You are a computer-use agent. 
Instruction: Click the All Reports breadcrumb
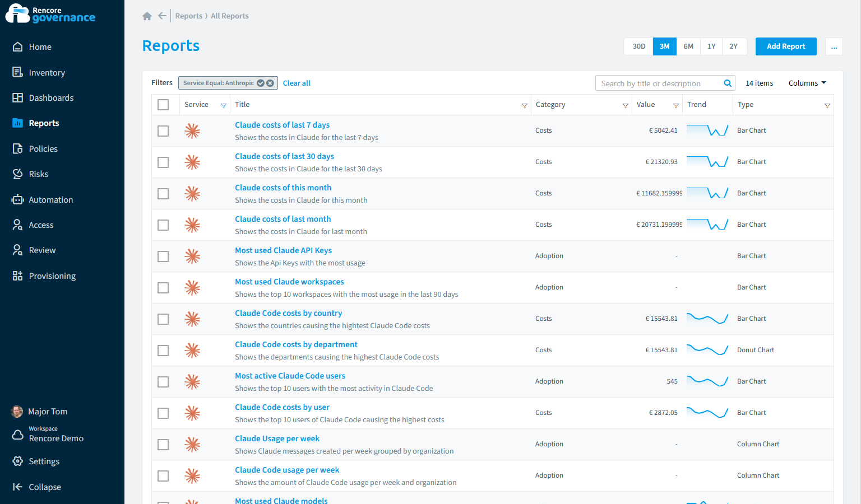(230, 16)
